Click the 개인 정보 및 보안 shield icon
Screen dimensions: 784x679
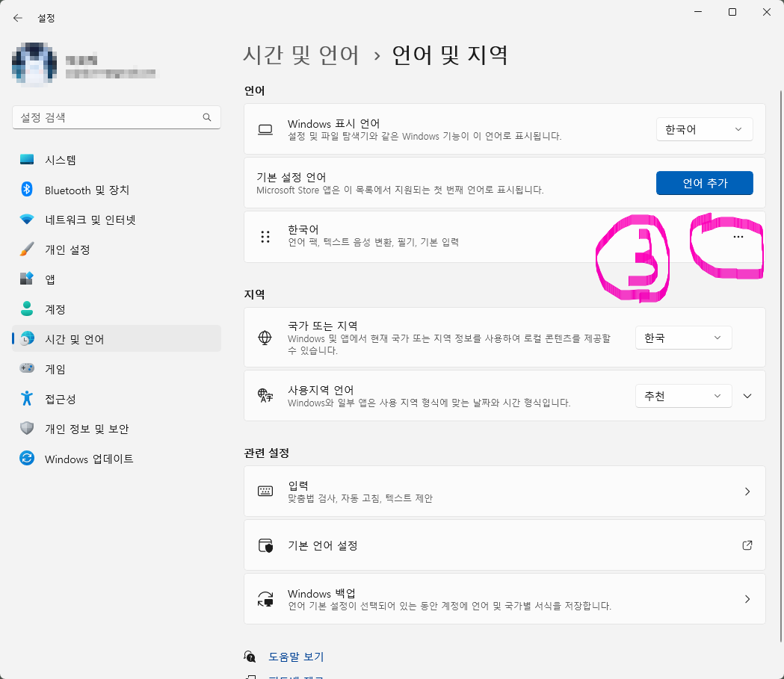[x=26, y=428]
